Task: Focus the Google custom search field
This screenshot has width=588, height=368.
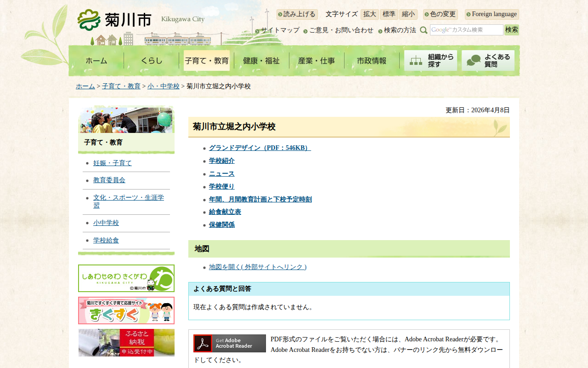Action: [x=467, y=30]
